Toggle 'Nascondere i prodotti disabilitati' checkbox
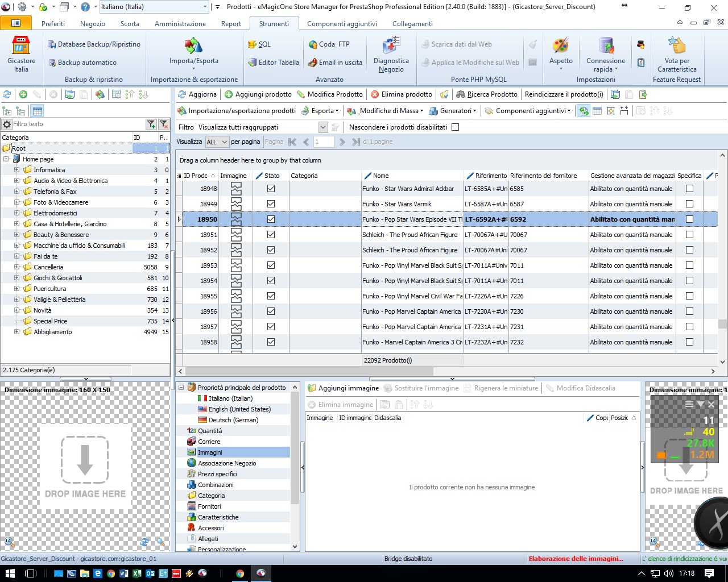The width and height of the screenshot is (728, 582). coord(455,127)
